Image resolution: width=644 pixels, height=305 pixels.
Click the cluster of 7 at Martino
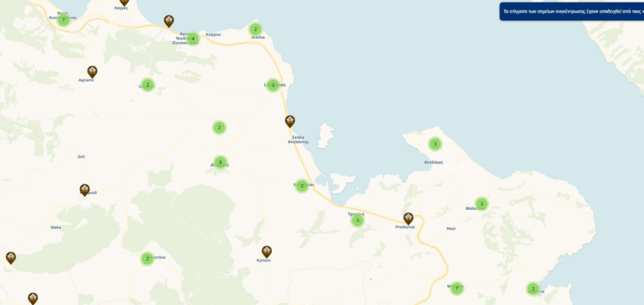456,289
